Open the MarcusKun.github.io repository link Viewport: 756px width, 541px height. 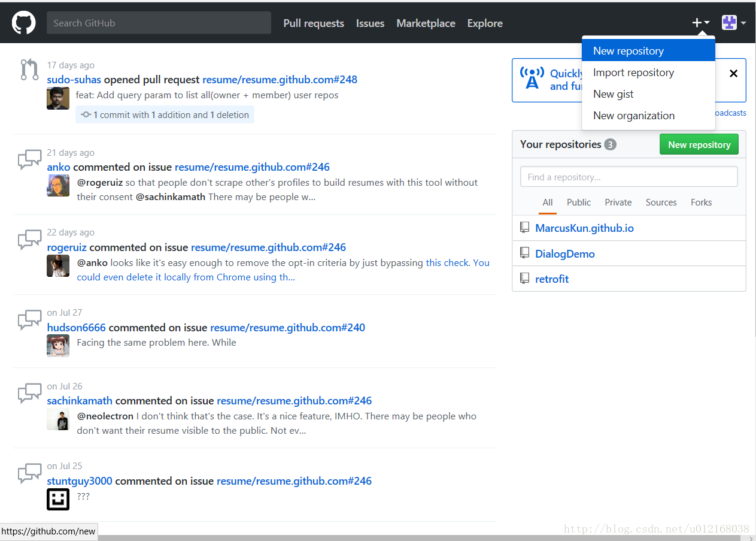point(584,228)
